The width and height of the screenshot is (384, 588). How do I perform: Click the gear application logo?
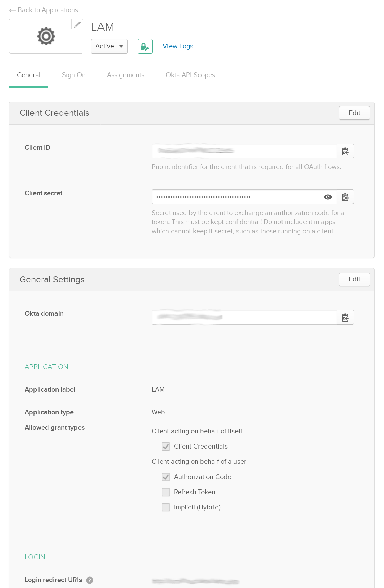[x=46, y=36]
